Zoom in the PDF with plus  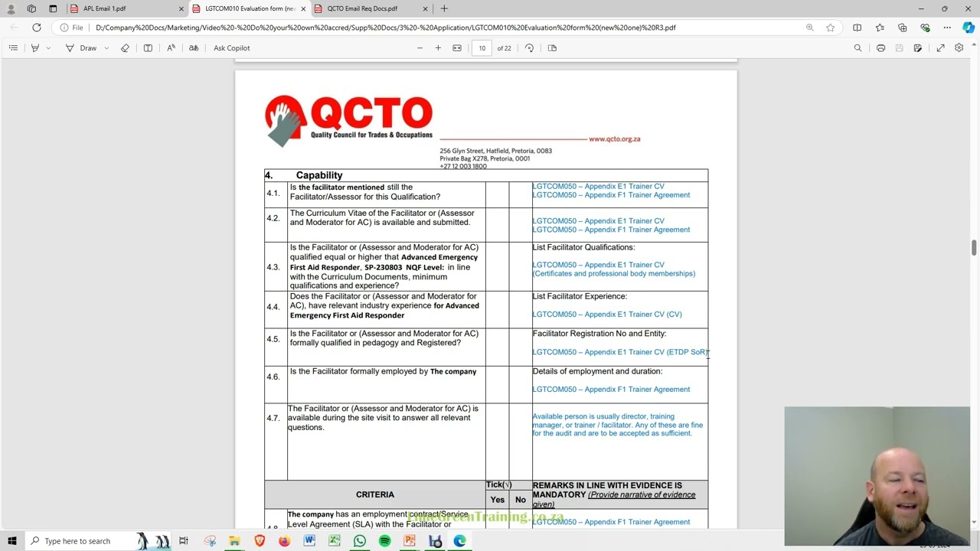pyautogui.click(x=438, y=47)
